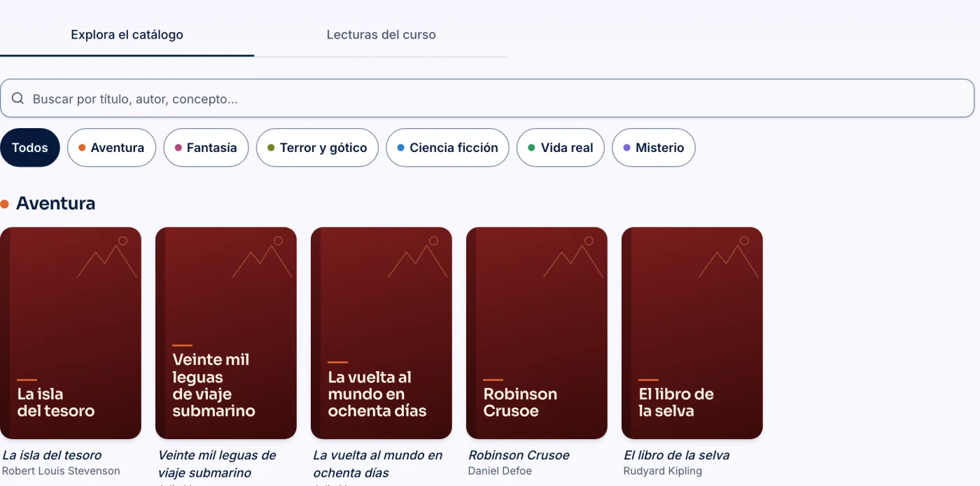
Task: Click the italic title Veinte mil leguas de viaje submarino
Action: pos(217,464)
